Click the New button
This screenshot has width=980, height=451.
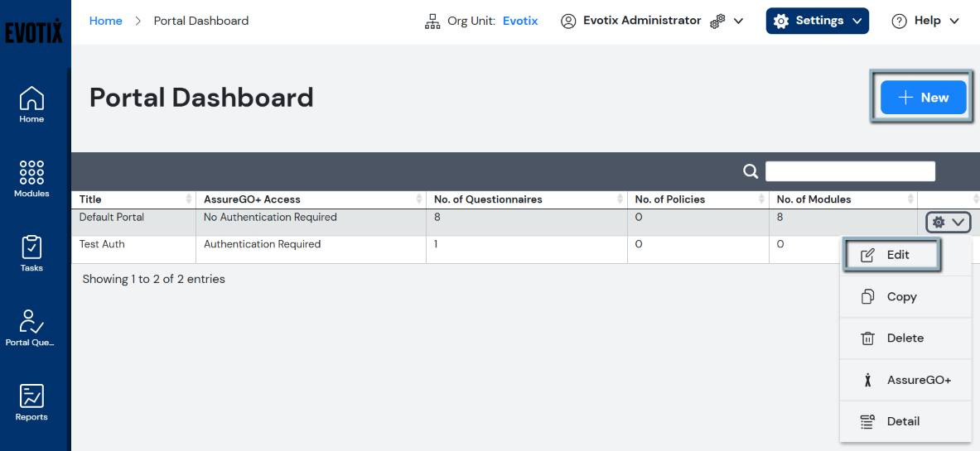point(923,98)
